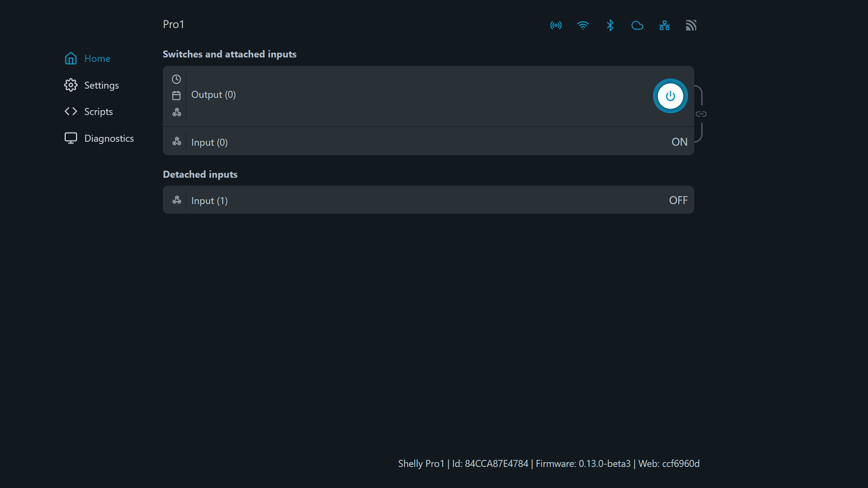Navigate to Home in the sidebar
This screenshot has width=868, height=488.
tap(97, 58)
